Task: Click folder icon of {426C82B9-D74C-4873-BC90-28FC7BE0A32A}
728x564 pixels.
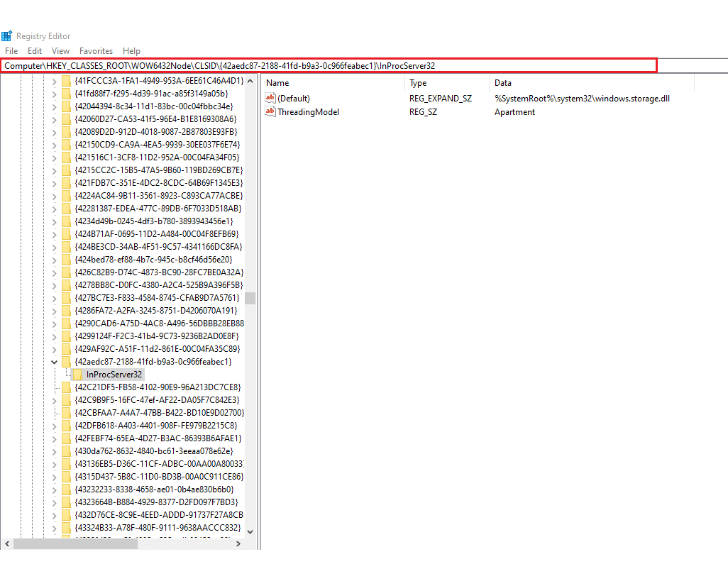Action: click(66, 272)
